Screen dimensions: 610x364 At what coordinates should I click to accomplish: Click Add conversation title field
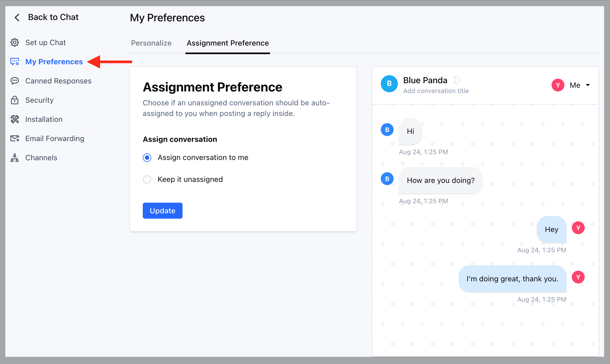tap(436, 91)
